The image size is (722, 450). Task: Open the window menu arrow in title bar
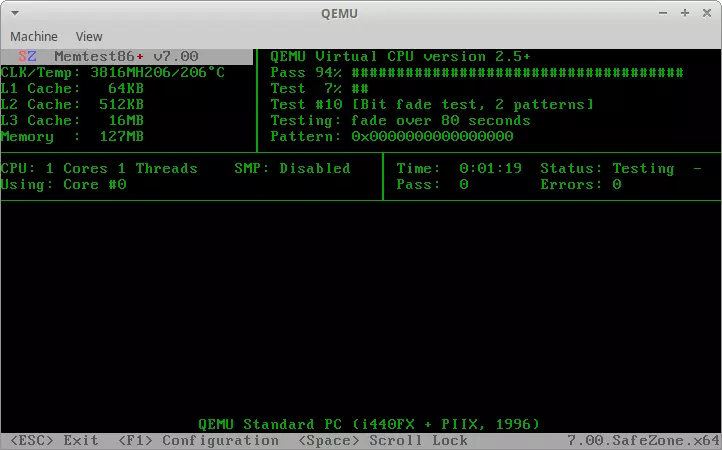coord(15,13)
